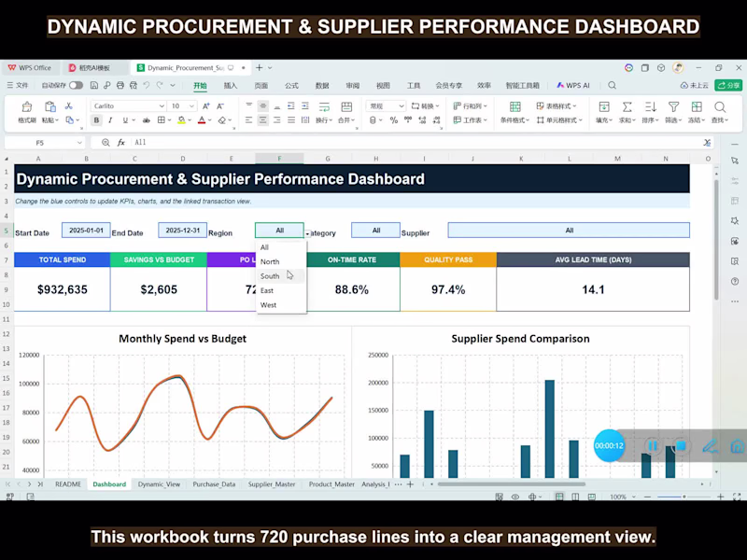The height and width of the screenshot is (560, 747).
Task: Click the percent style icon
Action: pos(393,120)
